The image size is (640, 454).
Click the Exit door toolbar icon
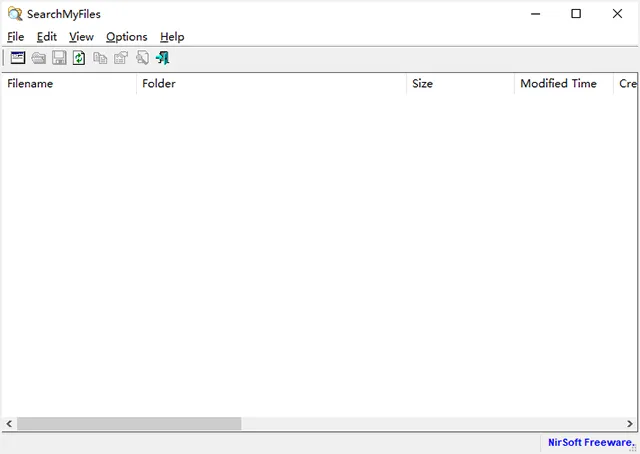(x=162, y=58)
